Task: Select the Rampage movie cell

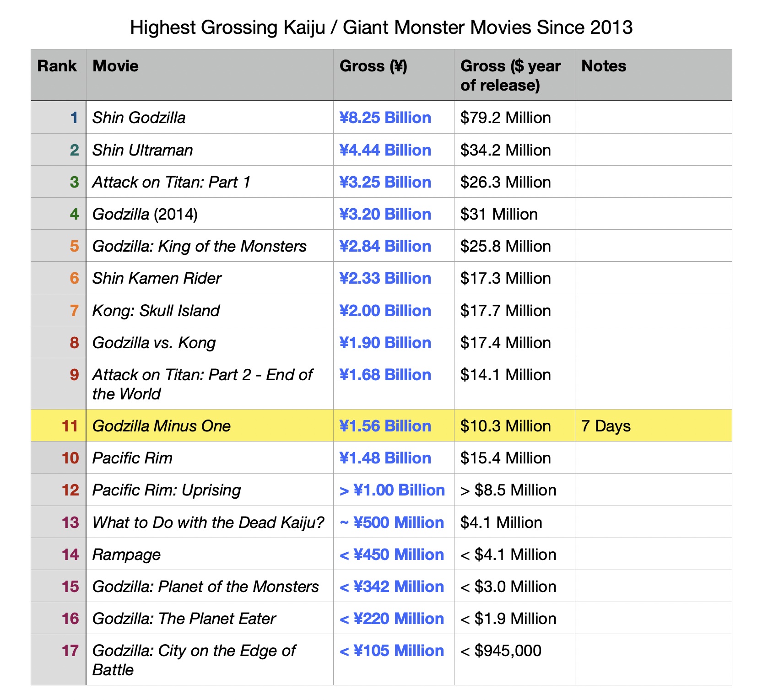Action: [127, 555]
